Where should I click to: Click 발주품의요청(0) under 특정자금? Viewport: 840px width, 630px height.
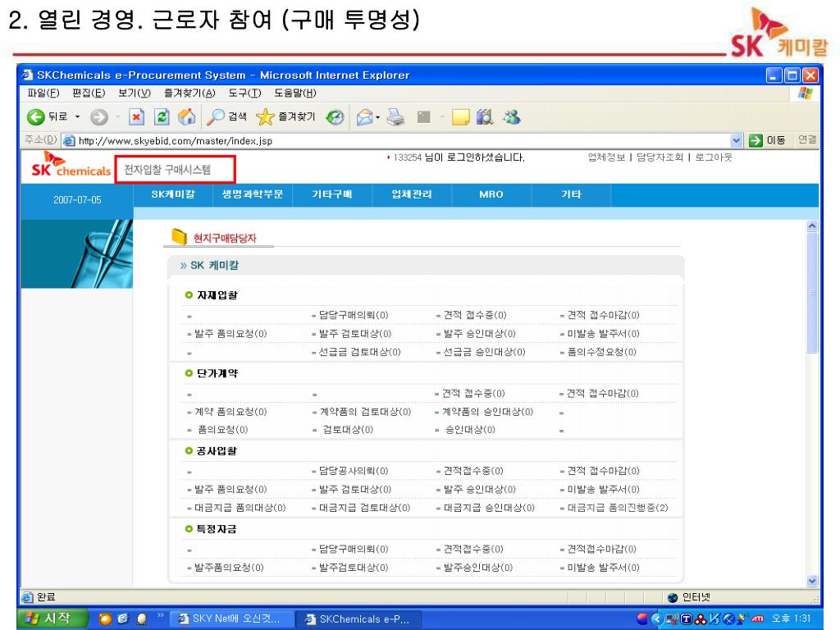coord(229,568)
